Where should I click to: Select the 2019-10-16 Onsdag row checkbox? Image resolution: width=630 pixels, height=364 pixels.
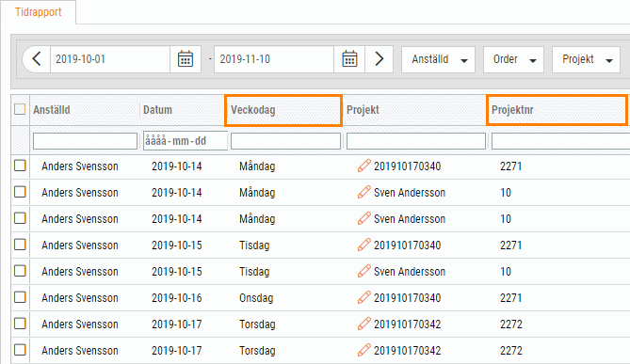(x=20, y=297)
